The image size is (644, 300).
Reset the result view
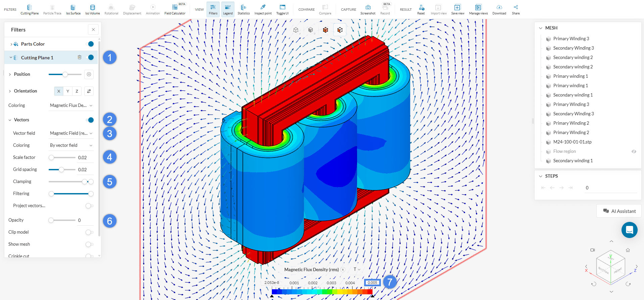[421, 9]
